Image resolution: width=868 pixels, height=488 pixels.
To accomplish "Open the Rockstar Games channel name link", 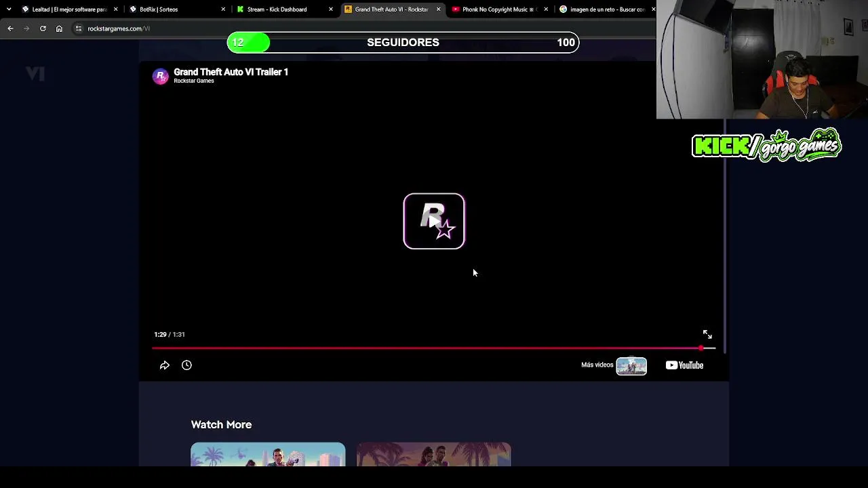I will click(194, 81).
